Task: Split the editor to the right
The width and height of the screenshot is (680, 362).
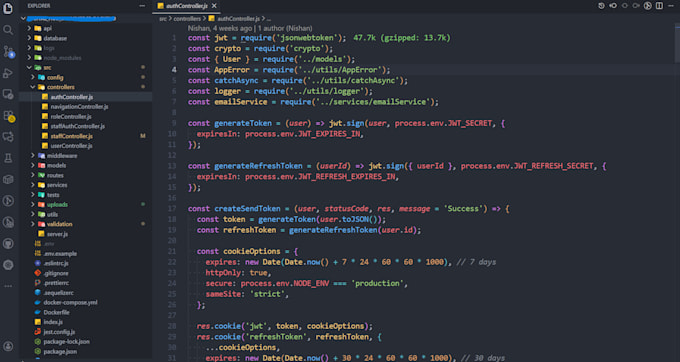Action: [659, 6]
